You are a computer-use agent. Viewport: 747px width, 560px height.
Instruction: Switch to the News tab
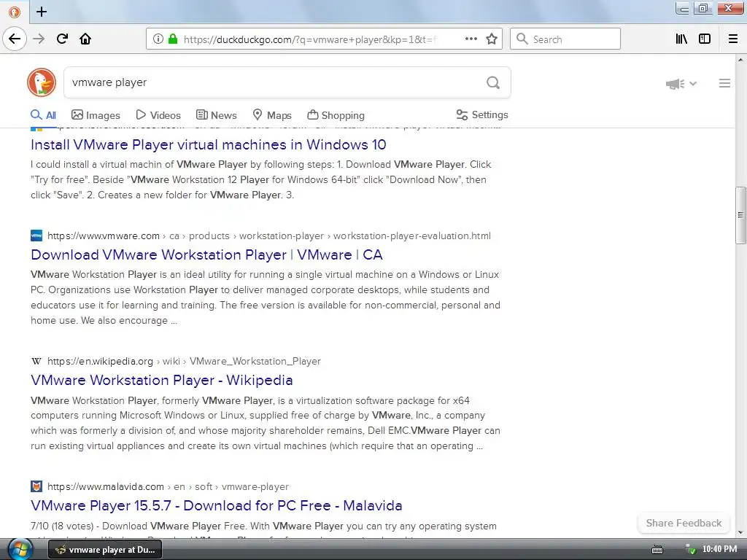pyautogui.click(x=216, y=114)
